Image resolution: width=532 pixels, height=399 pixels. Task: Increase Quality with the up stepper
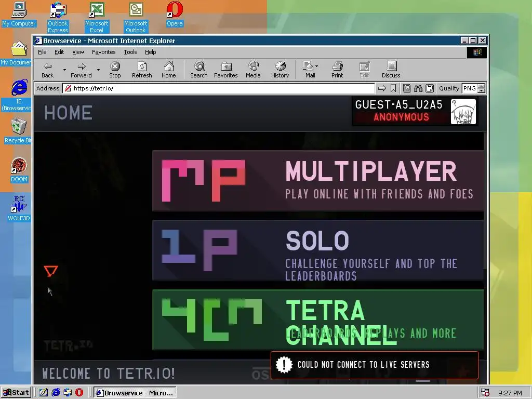pyautogui.click(x=482, y=86)
